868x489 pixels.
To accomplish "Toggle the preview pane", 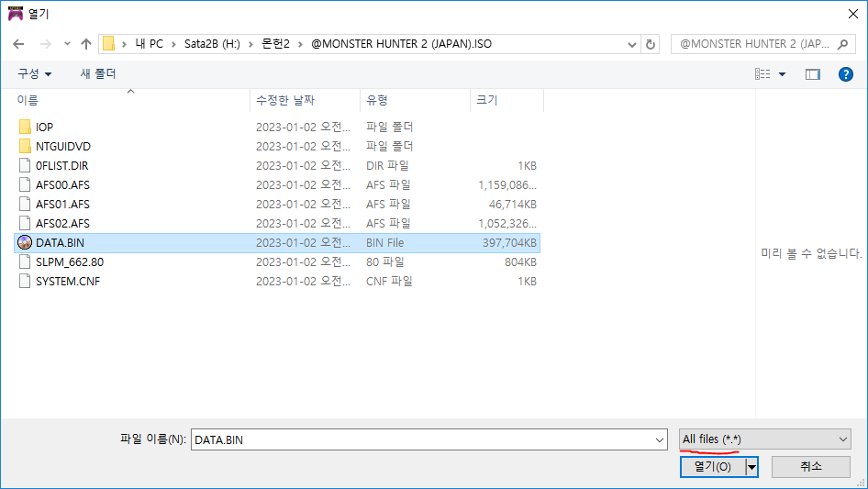I will point(813,74).
